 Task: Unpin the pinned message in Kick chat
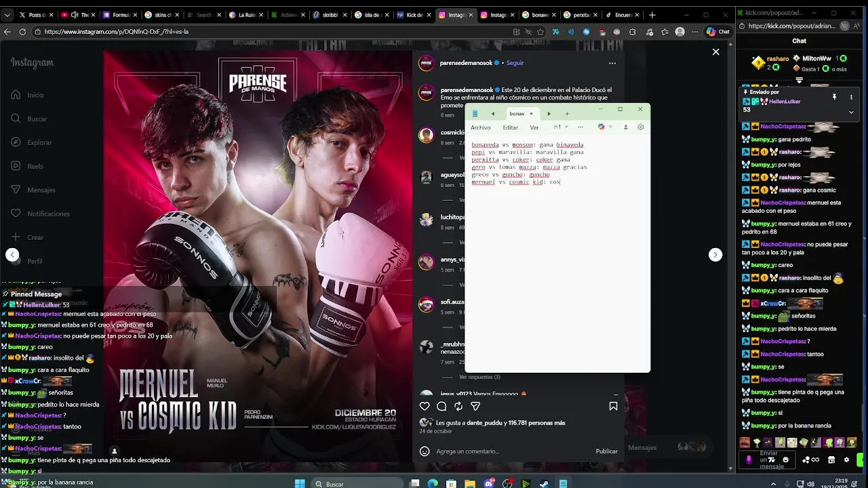point(835,97)
